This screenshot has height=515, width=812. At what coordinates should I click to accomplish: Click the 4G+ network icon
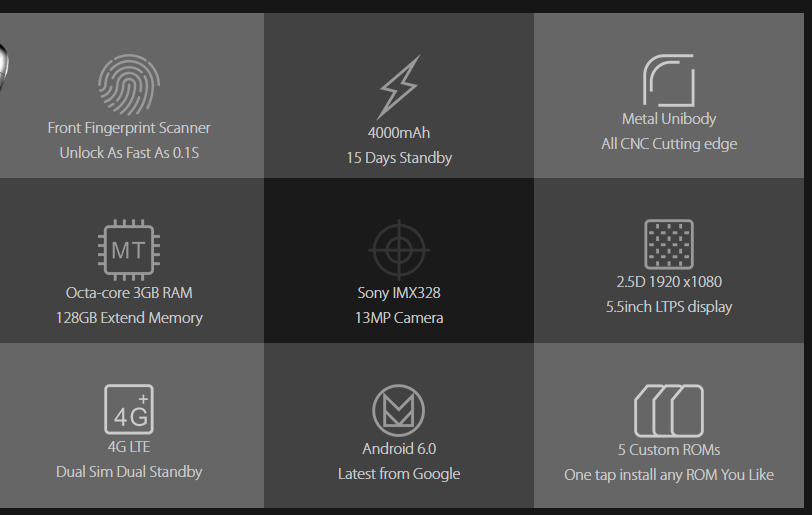[x=129, y=410]
